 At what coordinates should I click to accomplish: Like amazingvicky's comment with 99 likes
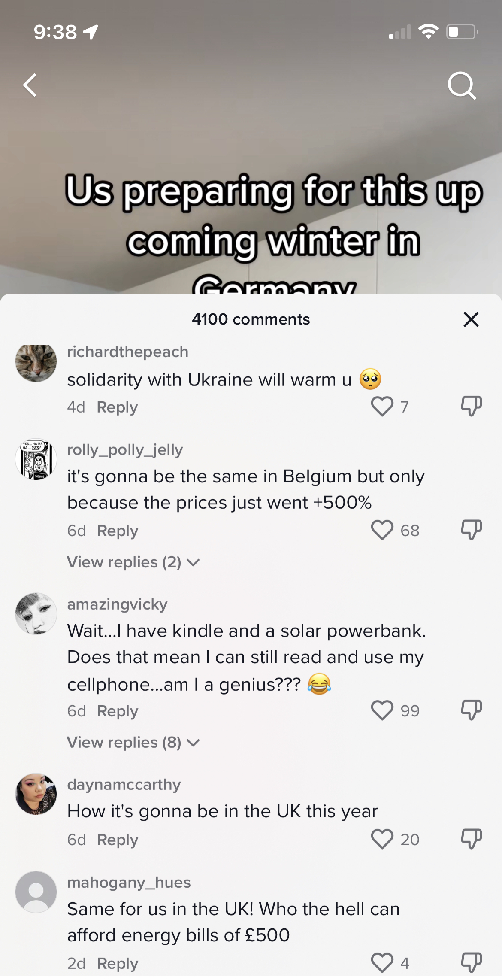coord(382,710)
